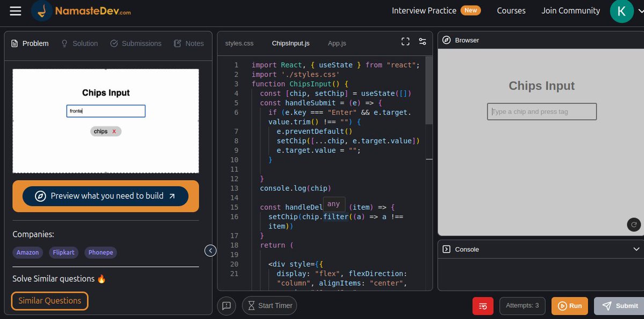Click code line number 13
The height and width of the screenshot is (319, 644).
click(235, 188)
